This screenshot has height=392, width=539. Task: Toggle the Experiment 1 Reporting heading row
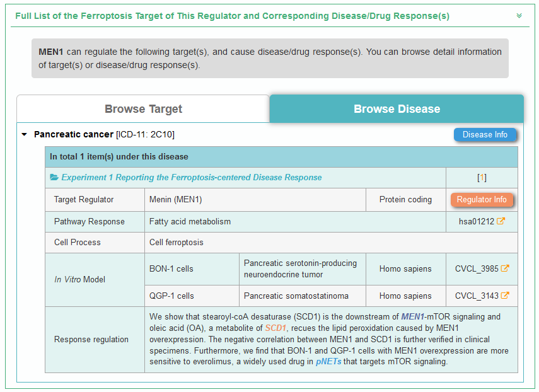191,178
